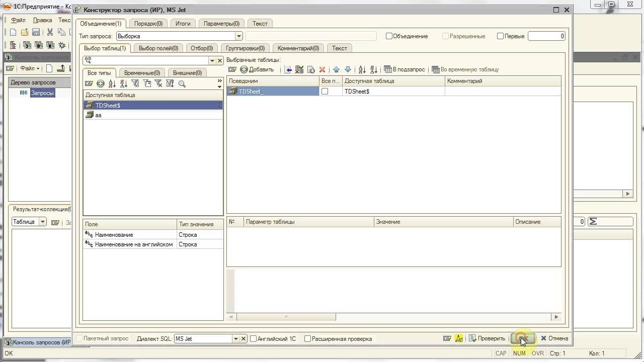This screenshot has width=644, height=362.
Task: Switch to Итоги tab
Action: pos(183,24)
